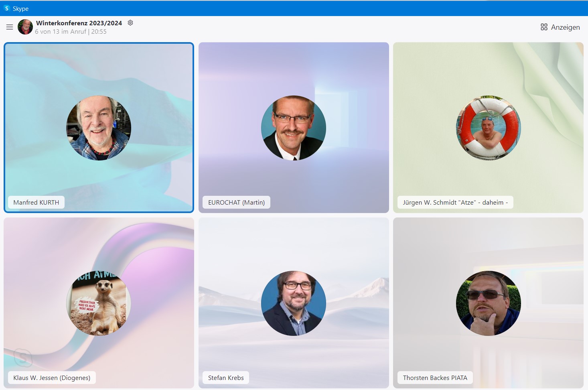588x390 pixels.
Task: Click the Thorsten Backes PIATA name label
Action: point(435,378)
